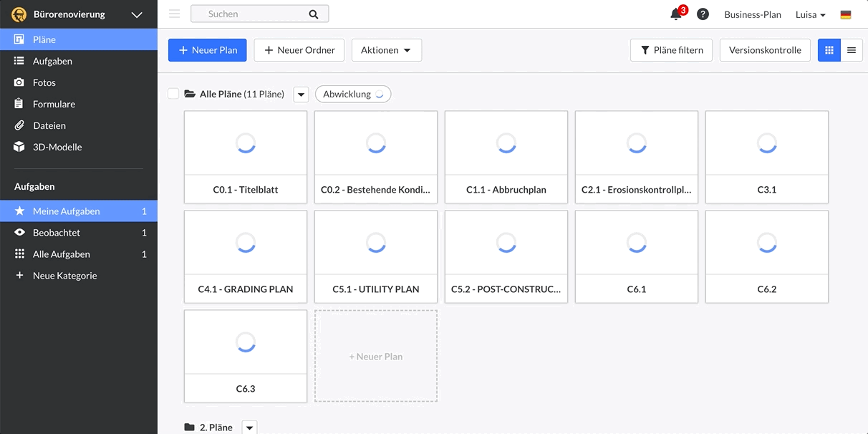This screenshot has width=868, height=434.
Task: Open the Alle Pläne caret dropdown
Action: [x=301, y=95]
